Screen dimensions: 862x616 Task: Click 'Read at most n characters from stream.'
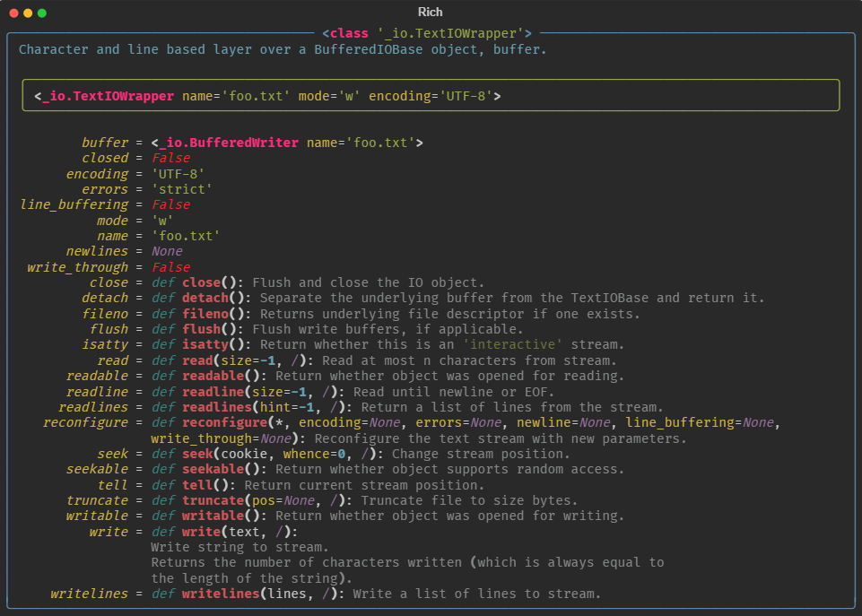(x=469, y=361)
